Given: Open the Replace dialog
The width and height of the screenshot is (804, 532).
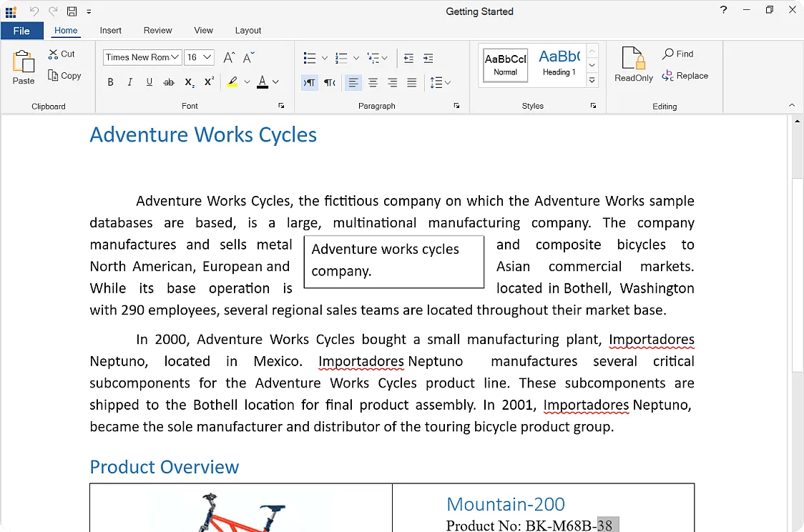Looking at the screenshot, I should tap(685, 75).
